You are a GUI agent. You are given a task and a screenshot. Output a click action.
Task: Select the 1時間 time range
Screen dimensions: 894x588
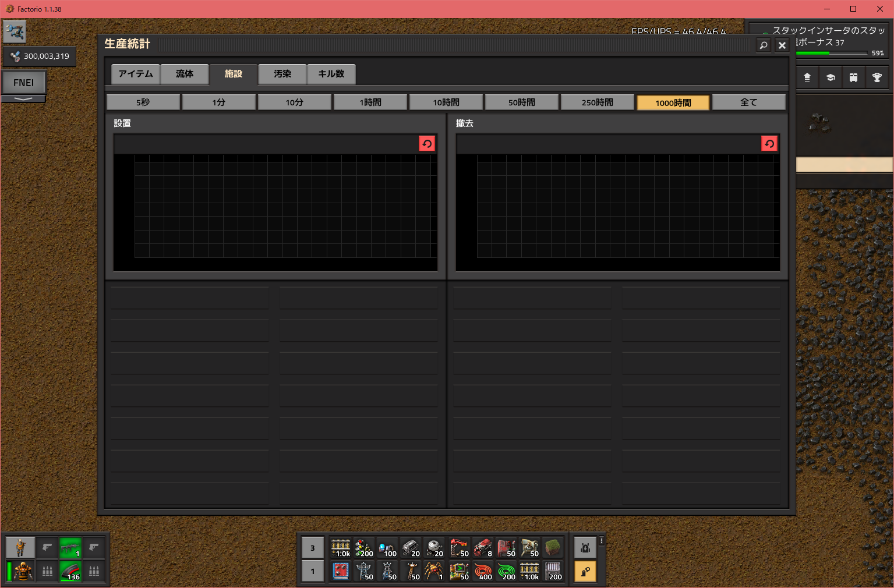(x=370, y=102)
